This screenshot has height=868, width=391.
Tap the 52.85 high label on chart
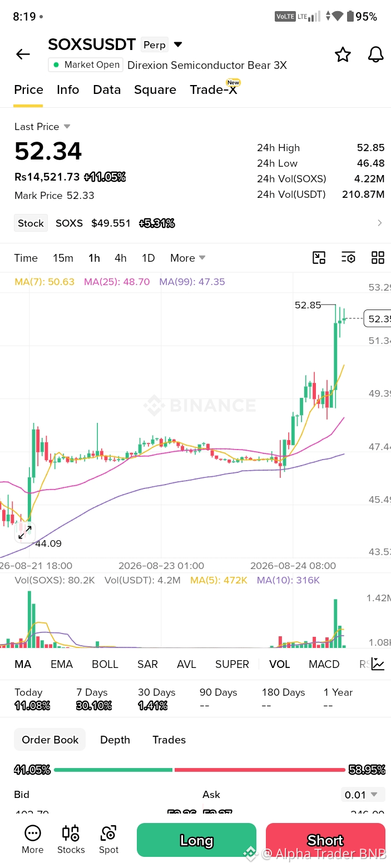pos(308,305)
